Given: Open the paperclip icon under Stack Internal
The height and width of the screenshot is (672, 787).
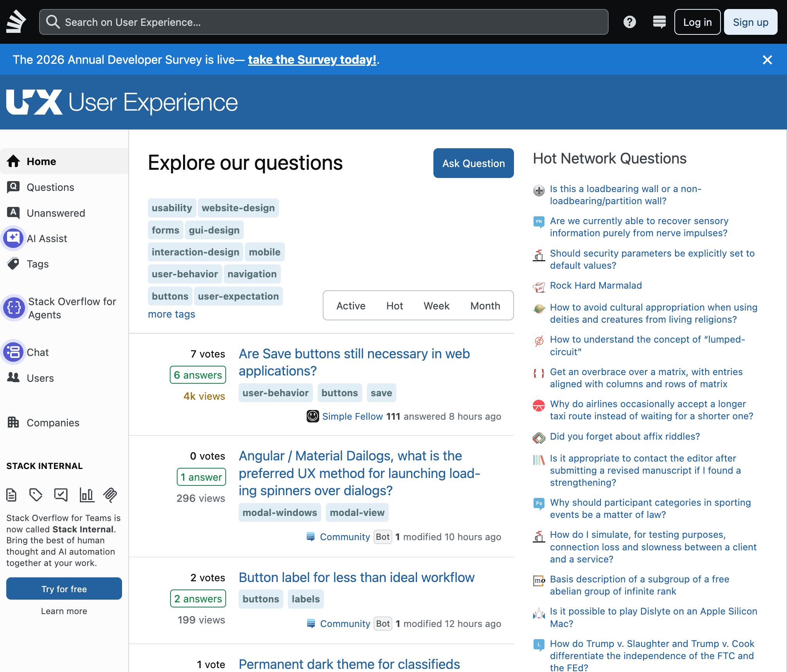Looking at the screenshot, I should [110, 495].
